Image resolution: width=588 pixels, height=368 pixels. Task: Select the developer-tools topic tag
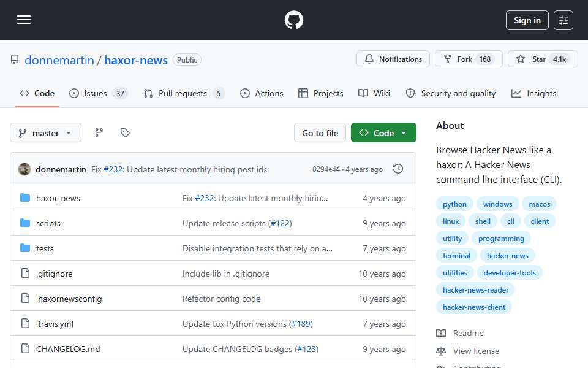(510, 273)
